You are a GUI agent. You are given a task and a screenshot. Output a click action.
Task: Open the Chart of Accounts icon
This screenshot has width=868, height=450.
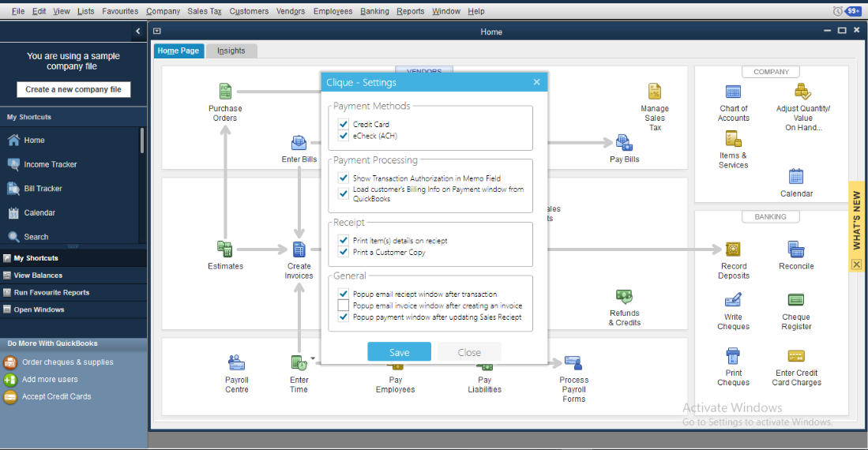[733, 92]
